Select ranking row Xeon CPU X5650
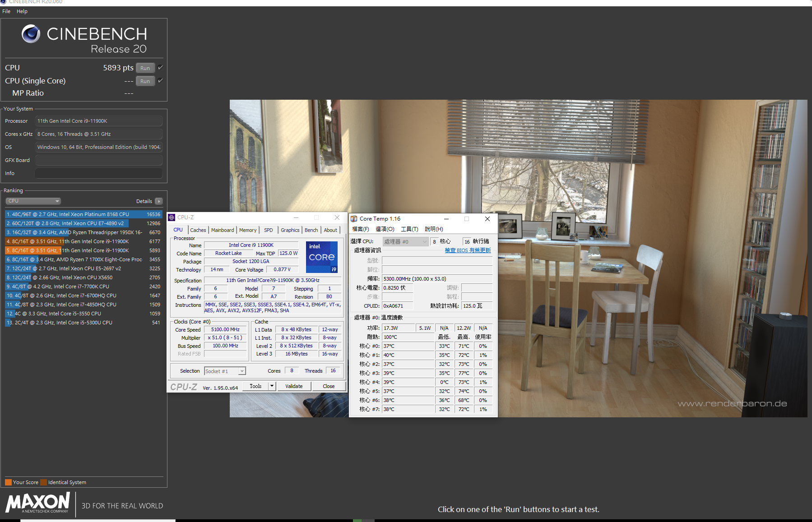812x522 pixels. point(84,277)
